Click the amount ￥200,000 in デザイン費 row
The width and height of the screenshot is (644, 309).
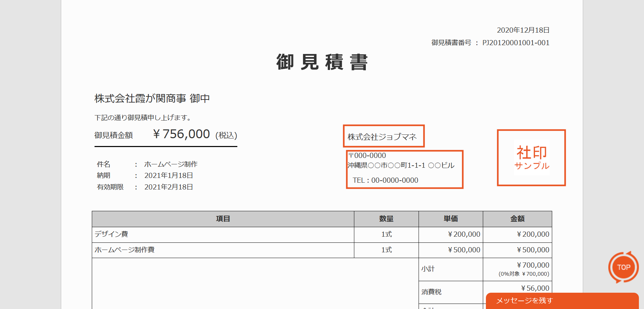[x=533, y=234]
